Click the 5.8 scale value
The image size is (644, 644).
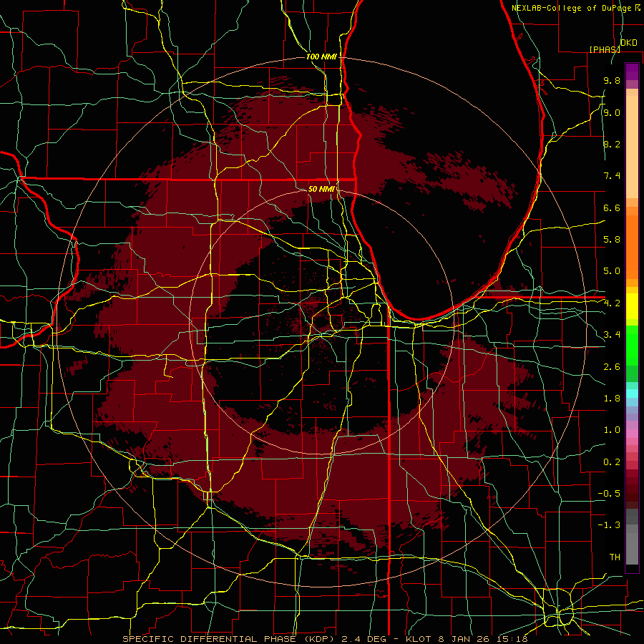[x=612, y=240]
